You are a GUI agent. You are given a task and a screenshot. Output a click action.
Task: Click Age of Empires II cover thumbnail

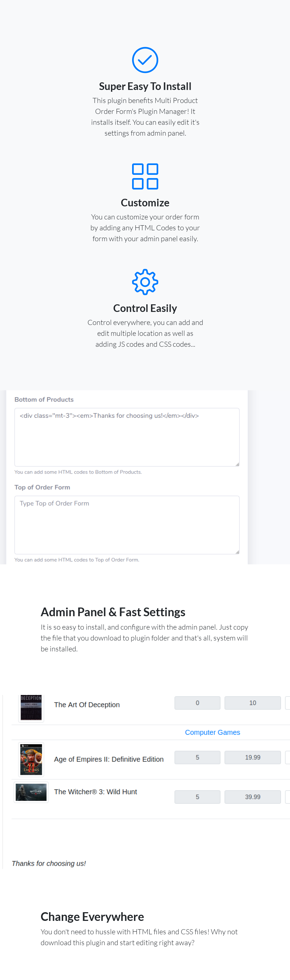pos(31,759)
